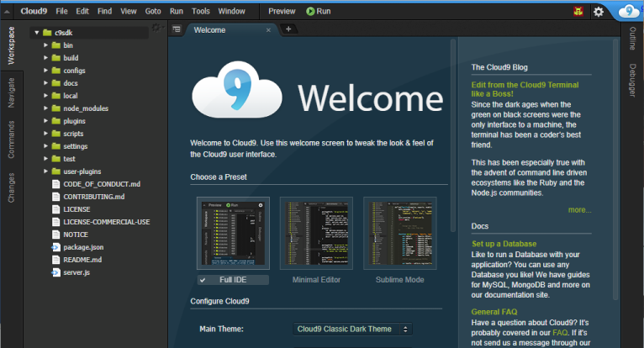Expand the settings folder arrow
Image resolution: width=644 pixels, height=348 pixels.
point(45,146)
